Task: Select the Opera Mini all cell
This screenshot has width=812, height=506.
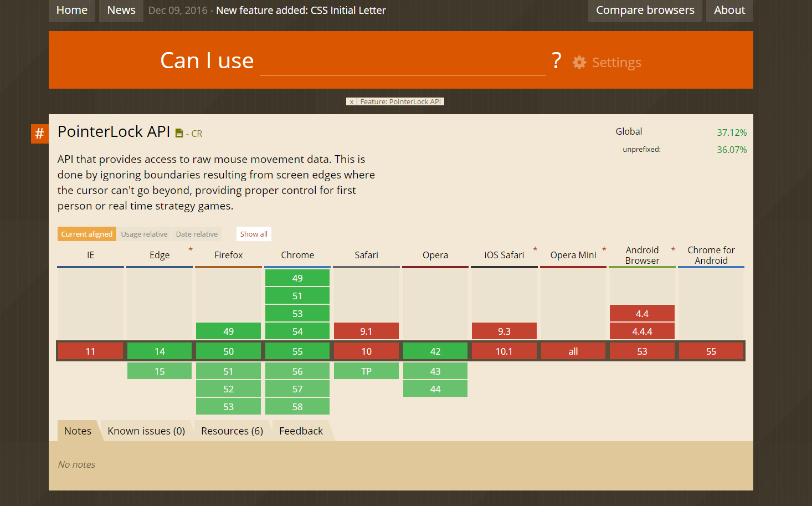Action: [573, 351]
